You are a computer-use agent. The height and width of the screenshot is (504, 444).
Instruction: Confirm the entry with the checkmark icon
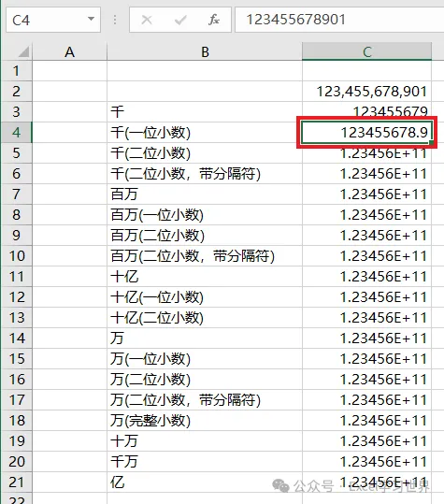[x=180, y=20]
